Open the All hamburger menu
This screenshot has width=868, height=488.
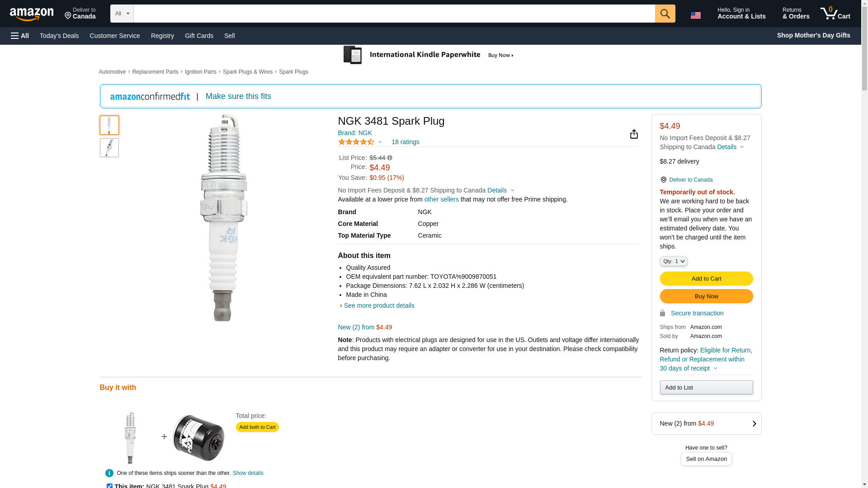pos(20,36)
